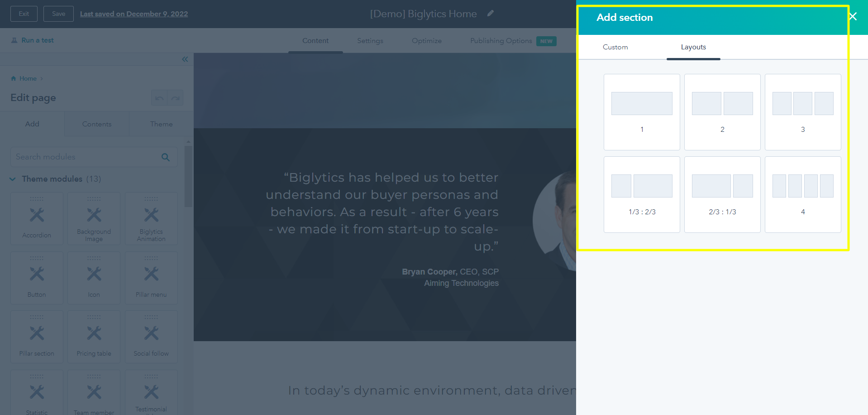Choose the 3 column layout

coord(803,112)
